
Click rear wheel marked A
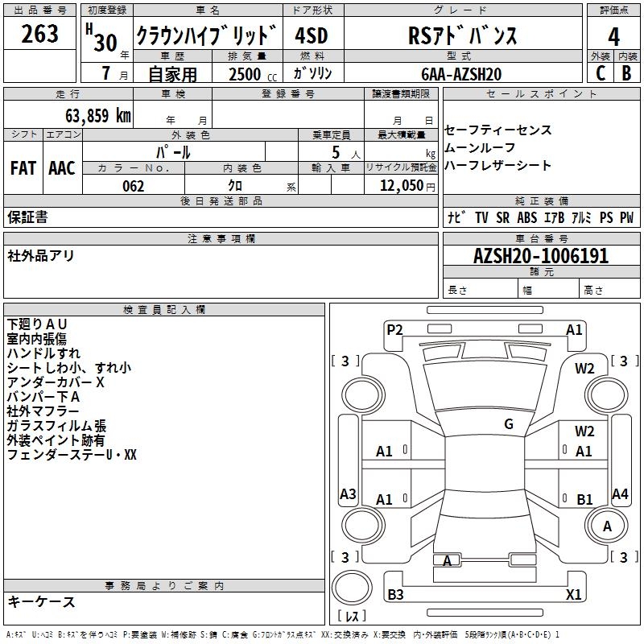pos(607,526)
